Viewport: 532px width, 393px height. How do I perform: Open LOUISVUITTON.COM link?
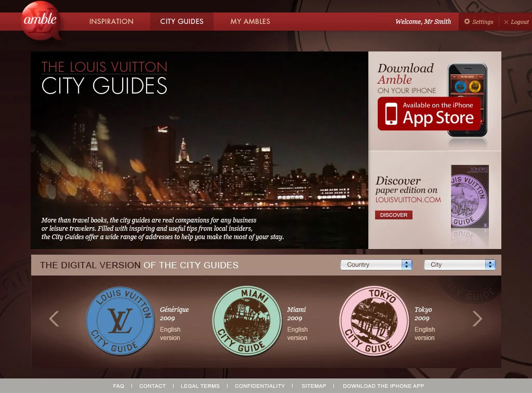click(408, 200)
